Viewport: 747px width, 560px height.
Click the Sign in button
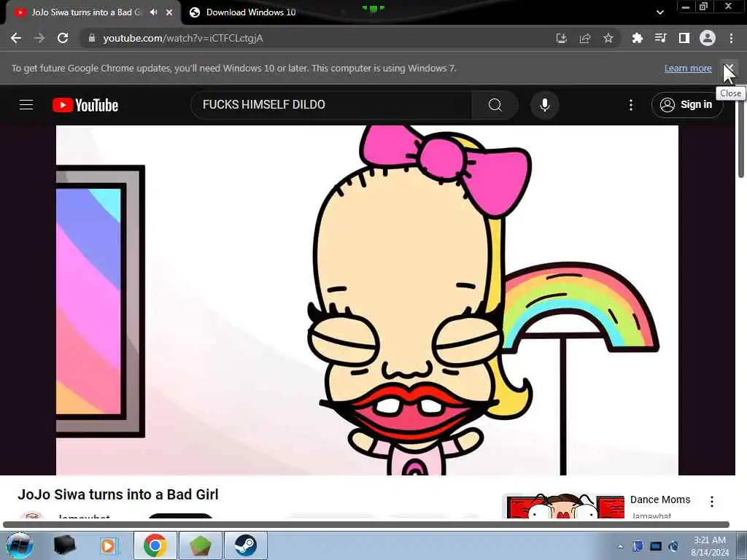point(686,105)
